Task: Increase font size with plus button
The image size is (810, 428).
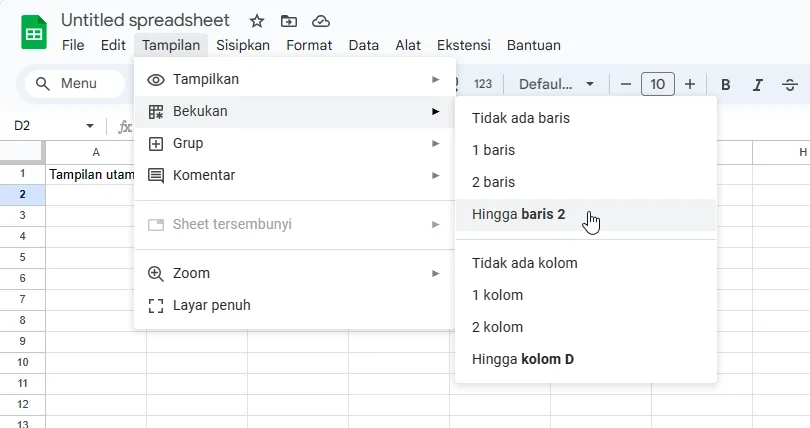Action: (x=690, y=84)
